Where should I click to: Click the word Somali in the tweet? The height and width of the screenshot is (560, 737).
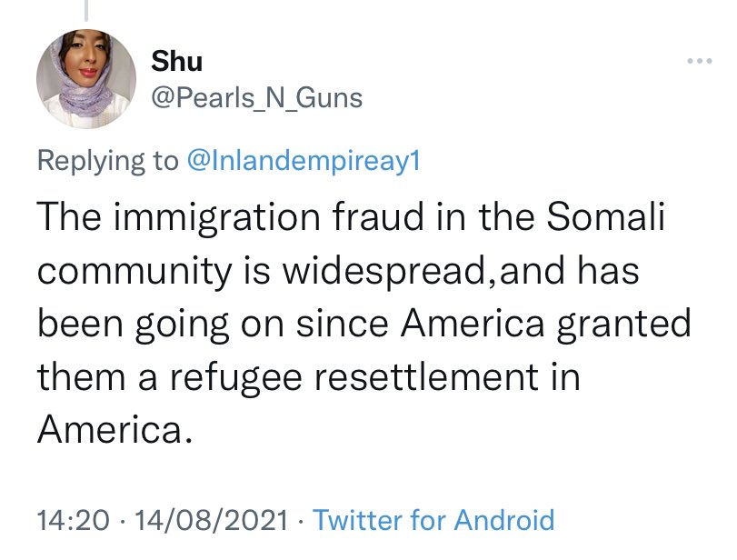(x=606, y=216)
